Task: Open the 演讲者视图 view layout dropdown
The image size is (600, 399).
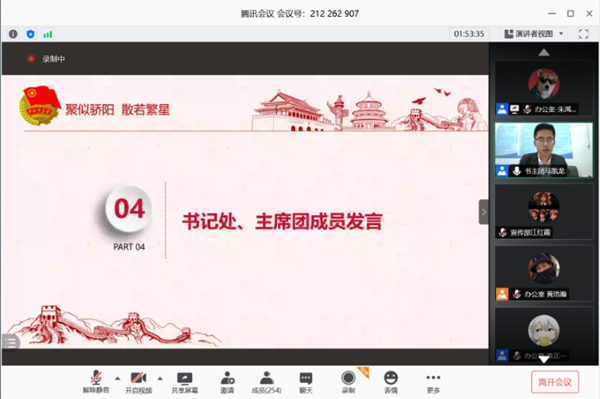Action: [x=534, y=34]
